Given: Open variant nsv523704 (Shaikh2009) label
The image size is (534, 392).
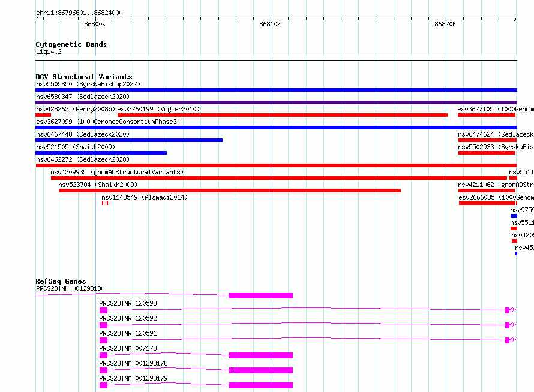Looking at the screenshot, I should [98, 185].
